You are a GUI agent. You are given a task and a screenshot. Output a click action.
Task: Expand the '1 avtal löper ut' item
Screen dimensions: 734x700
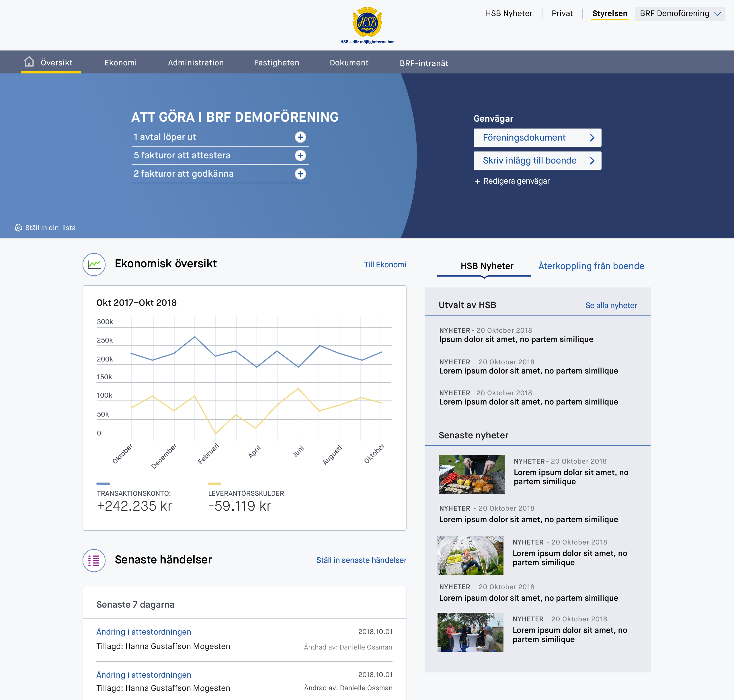300,137
